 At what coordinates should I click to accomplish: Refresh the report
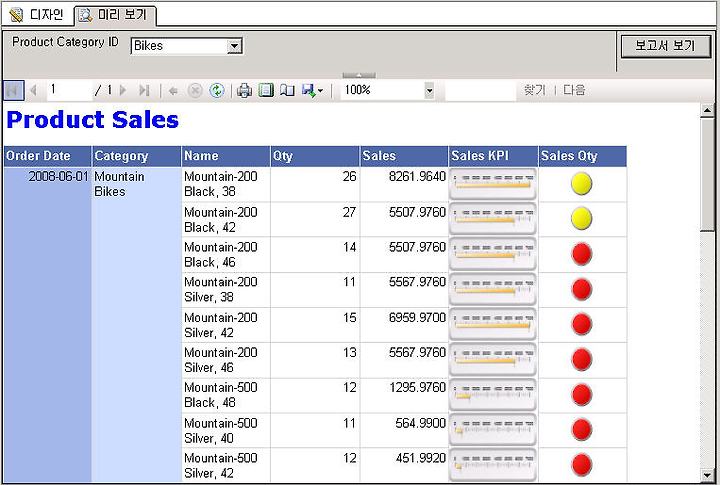(x=217, y=90)
